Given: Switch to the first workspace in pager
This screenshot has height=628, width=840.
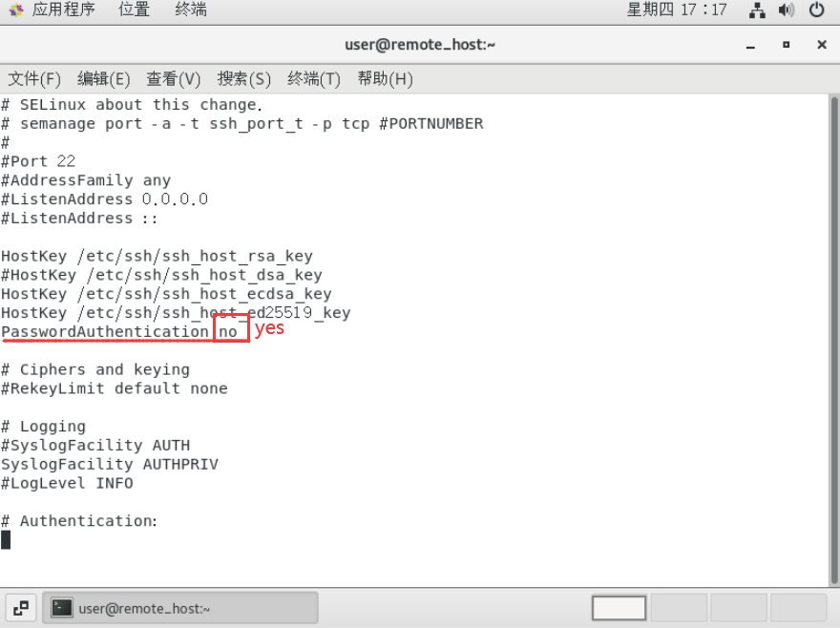Looking at the screenshot, I should (619, 608).
